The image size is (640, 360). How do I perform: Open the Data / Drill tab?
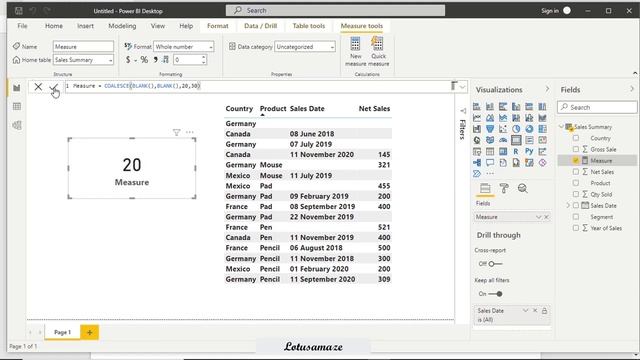260,26
